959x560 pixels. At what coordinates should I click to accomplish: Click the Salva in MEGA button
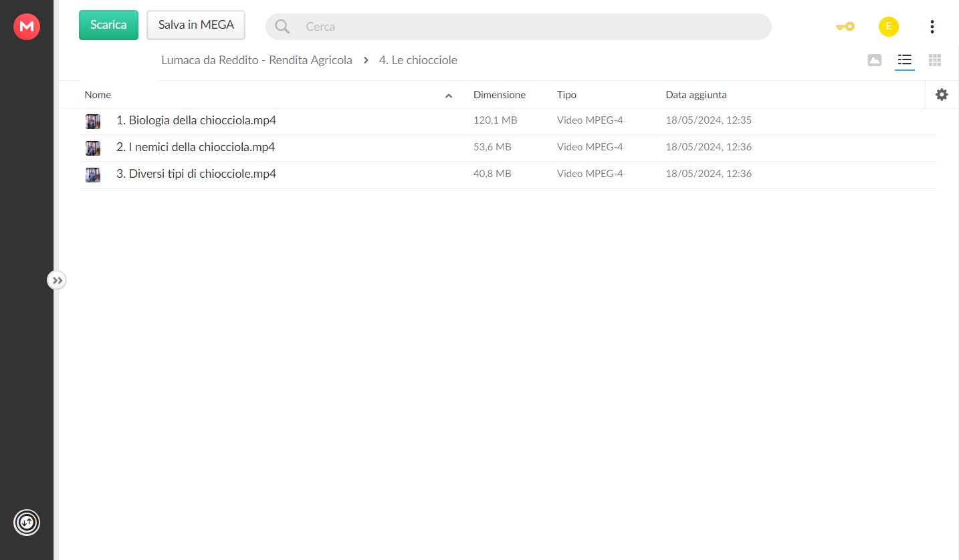pos(196,25)
